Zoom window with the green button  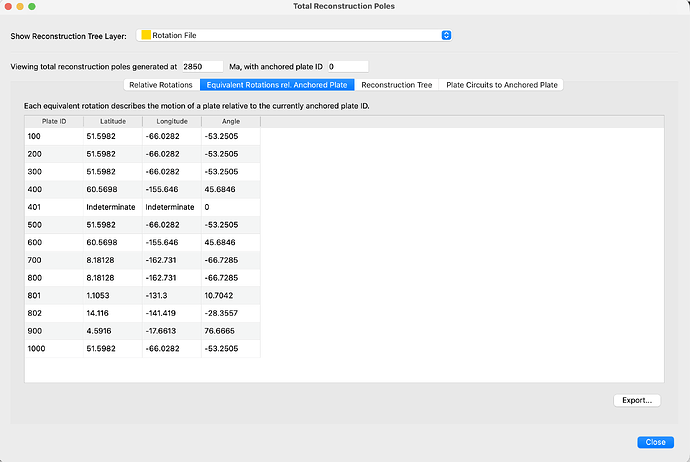click(32, 7)
